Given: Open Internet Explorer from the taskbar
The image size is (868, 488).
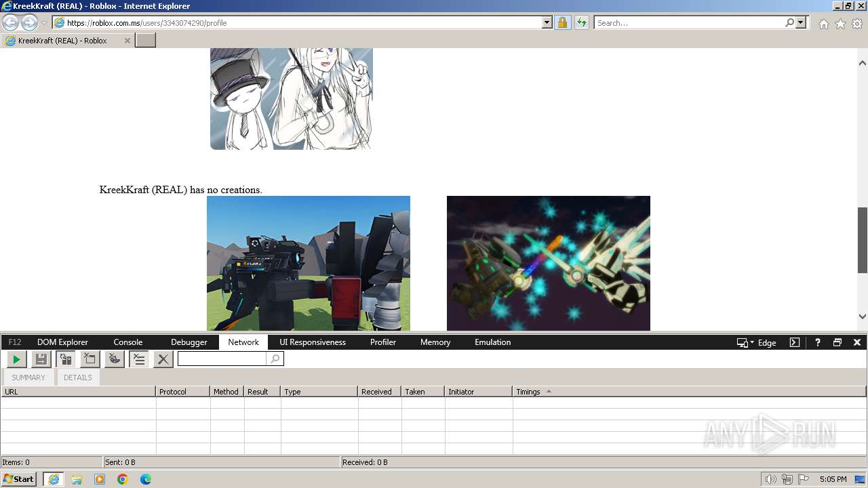Looking at the screenshot, I should (x=54, y=479).
